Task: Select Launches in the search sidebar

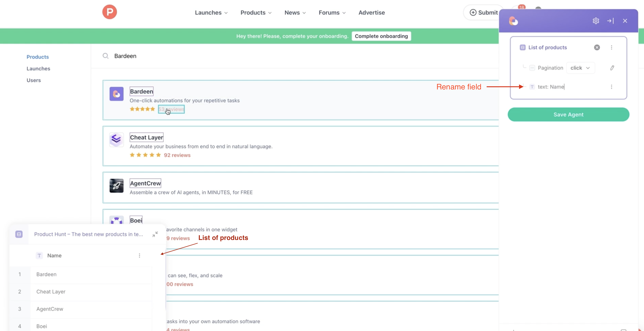Action: tap(38, 68)
